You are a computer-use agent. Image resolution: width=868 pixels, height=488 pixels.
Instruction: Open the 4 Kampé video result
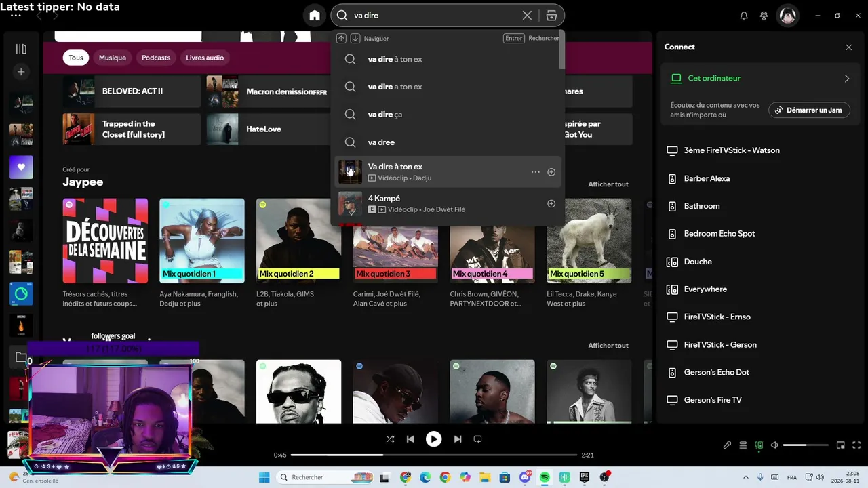[448, 204]
